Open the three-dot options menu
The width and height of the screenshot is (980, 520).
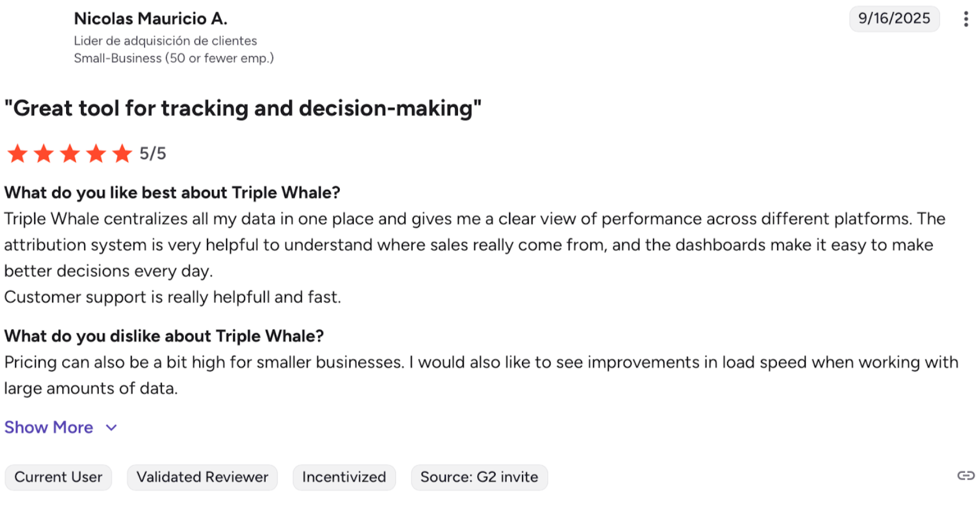(x=965, y=19)
